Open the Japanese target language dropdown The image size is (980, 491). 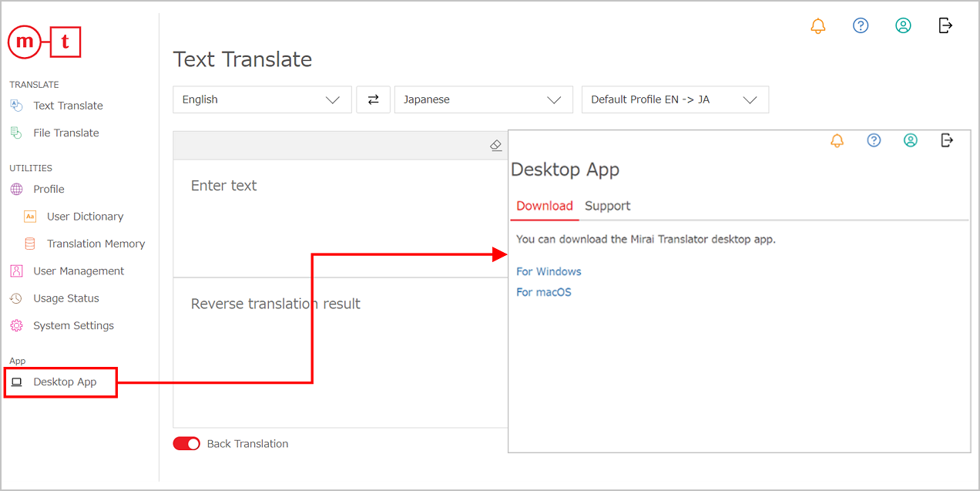point(484,99)
